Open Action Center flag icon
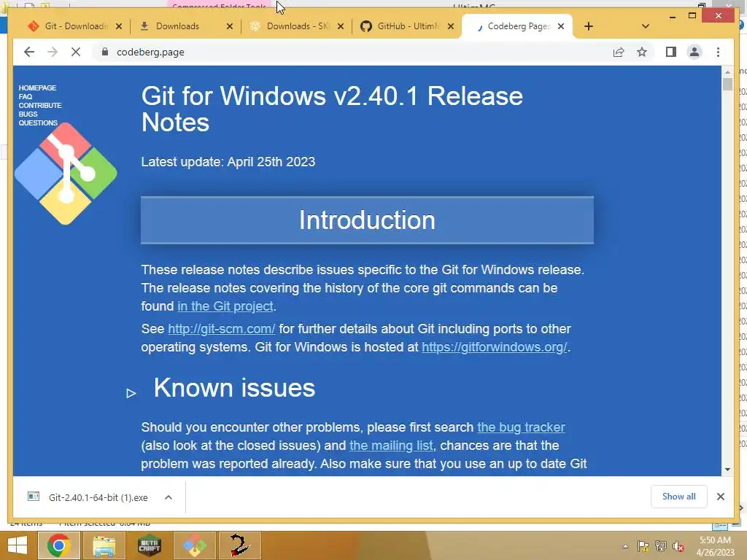 click(x=643, y=546)
